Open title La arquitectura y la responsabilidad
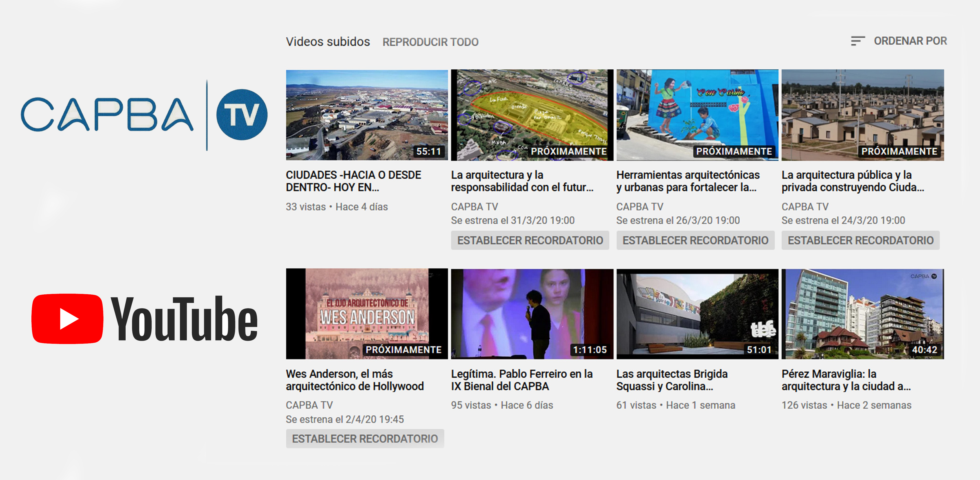Screen dimensions: 980x480 (522, 181)
